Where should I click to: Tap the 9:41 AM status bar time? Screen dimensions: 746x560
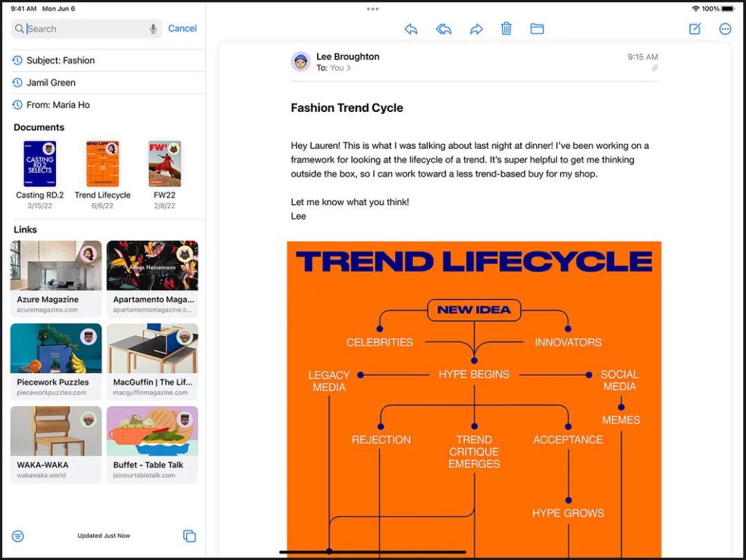click(23, 8)
